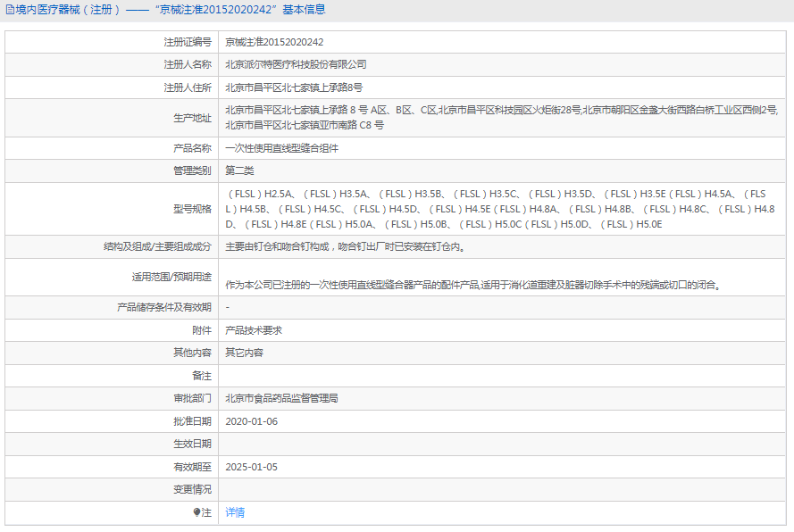Click the document icon before the page title

click(x=10, y=10)
